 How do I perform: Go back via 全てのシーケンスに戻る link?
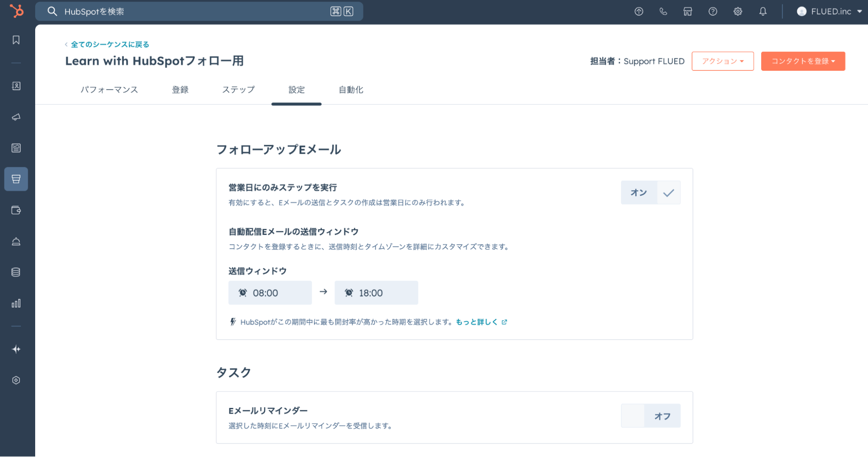[x=109, y=44]
